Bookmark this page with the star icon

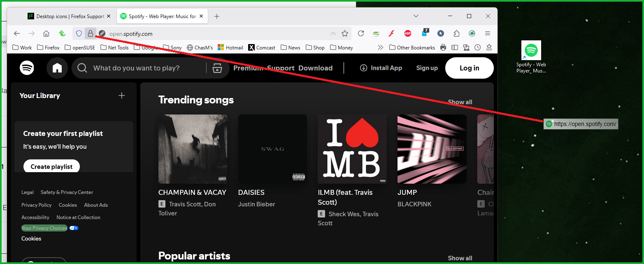[x=345, y=34]
